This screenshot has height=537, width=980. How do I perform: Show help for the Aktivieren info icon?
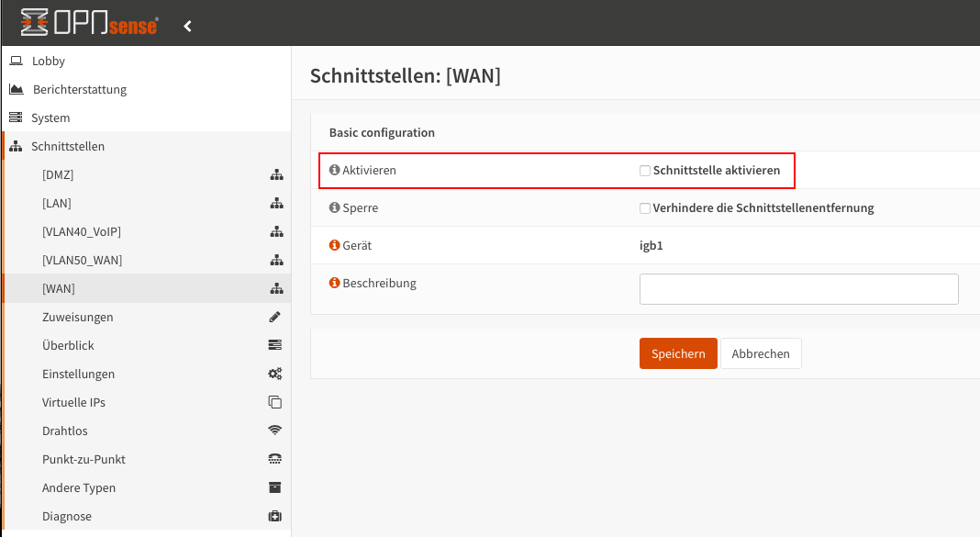coord(334,171)
